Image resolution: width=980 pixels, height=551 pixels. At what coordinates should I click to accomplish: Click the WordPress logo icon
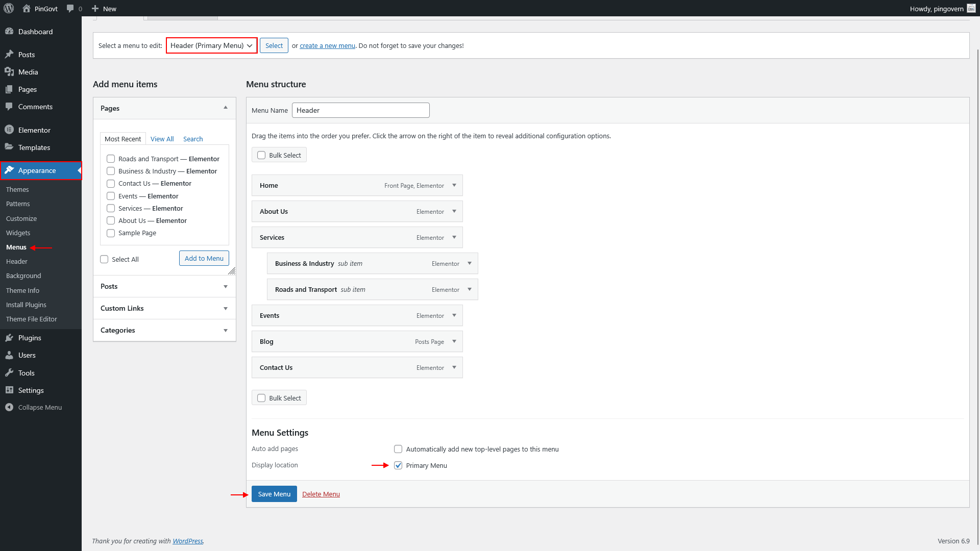tap(9, 8)
